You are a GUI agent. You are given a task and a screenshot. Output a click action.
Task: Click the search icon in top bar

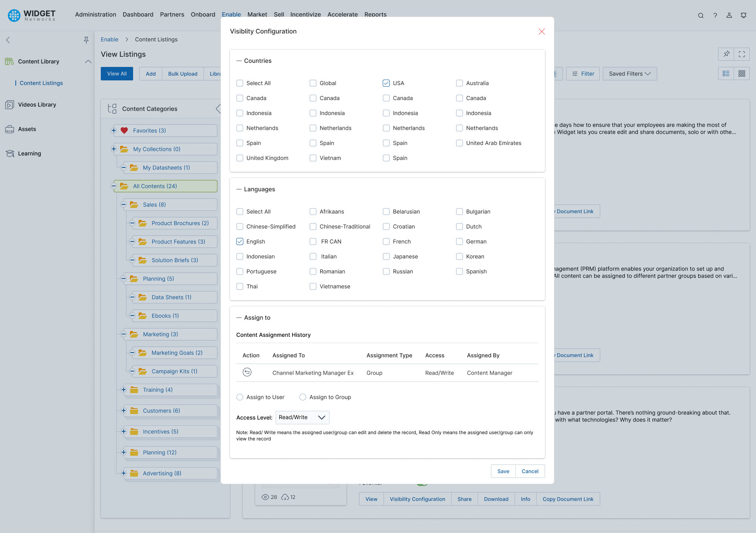[x=700, y=16]
